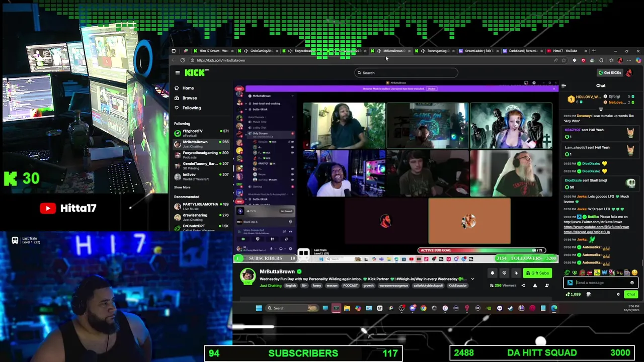The width and height of the screenshot is (644, 362).
Task: Click the share stream icon
Action: tap(523, 286)
